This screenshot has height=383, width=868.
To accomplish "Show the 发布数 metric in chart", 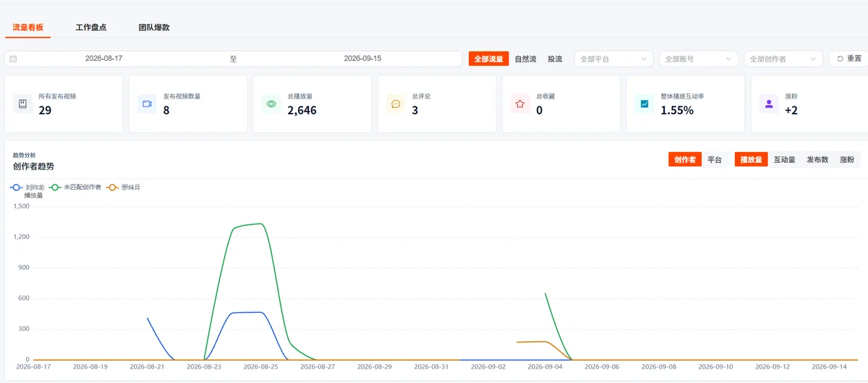I will tap(817, 159).
